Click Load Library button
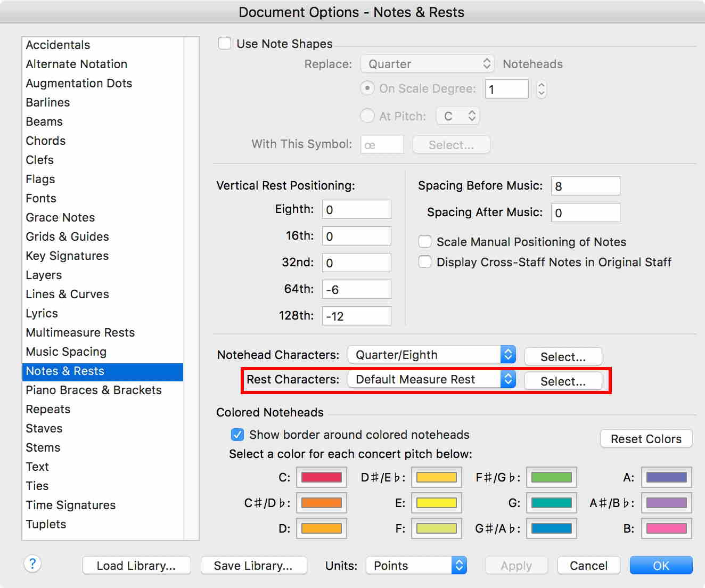The height and width of the screenshot is (588, 705). 136,566
